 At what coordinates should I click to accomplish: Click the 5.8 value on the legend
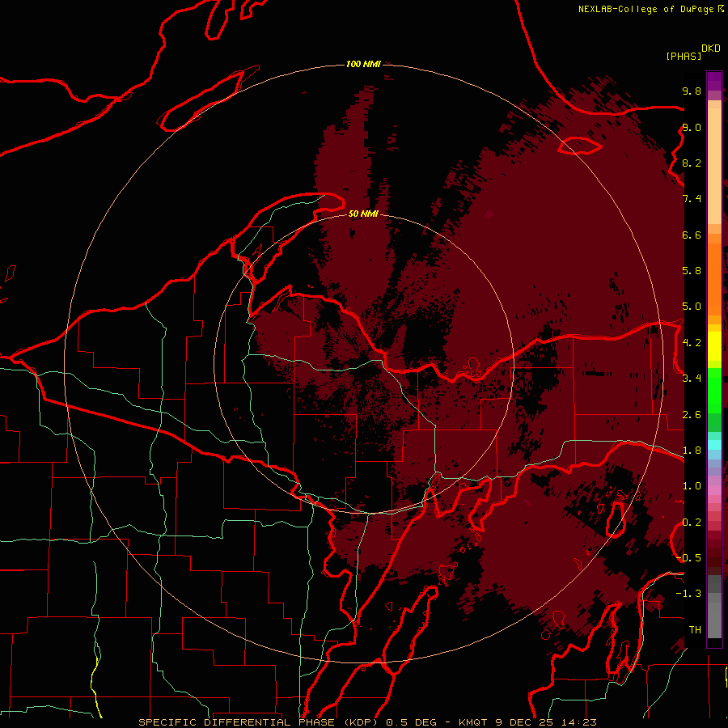point(692,271)
